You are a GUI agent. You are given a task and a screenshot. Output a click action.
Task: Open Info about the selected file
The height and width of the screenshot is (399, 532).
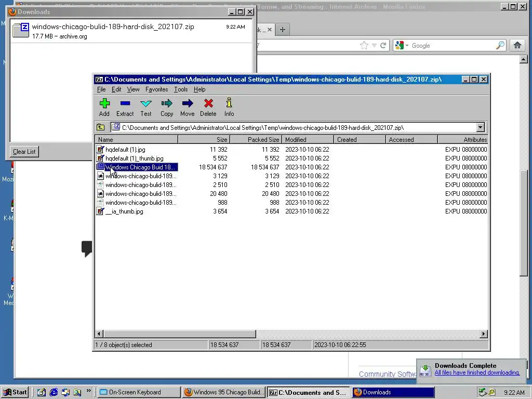(229, 107)
